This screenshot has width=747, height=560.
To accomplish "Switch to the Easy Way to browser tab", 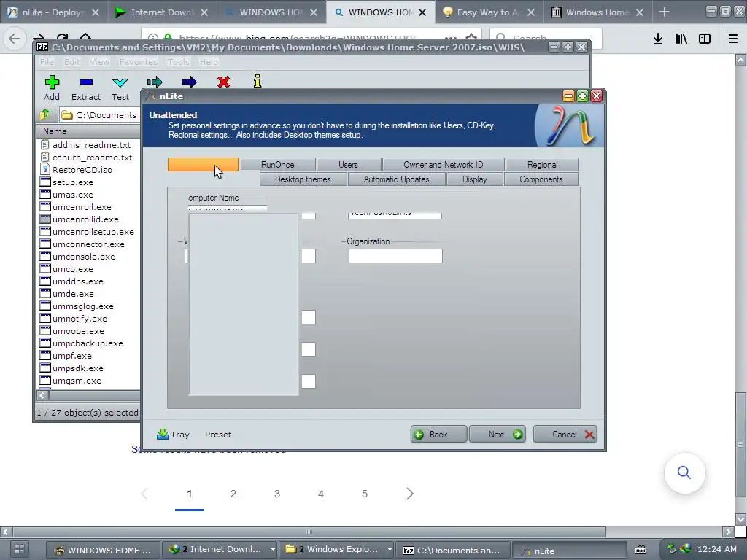I will click(x=488, y=12).
